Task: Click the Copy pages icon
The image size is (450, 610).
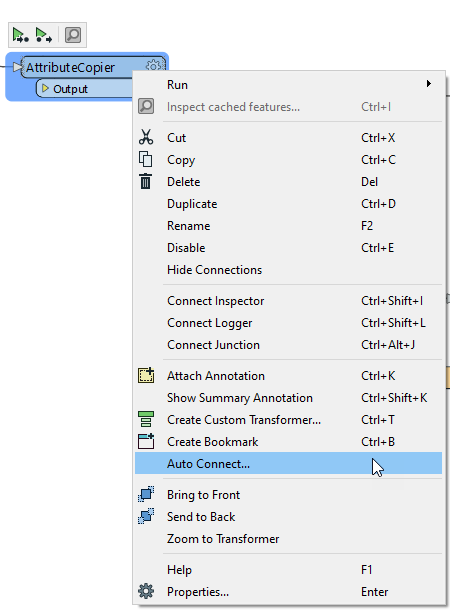Action: [x=145, y=159]
